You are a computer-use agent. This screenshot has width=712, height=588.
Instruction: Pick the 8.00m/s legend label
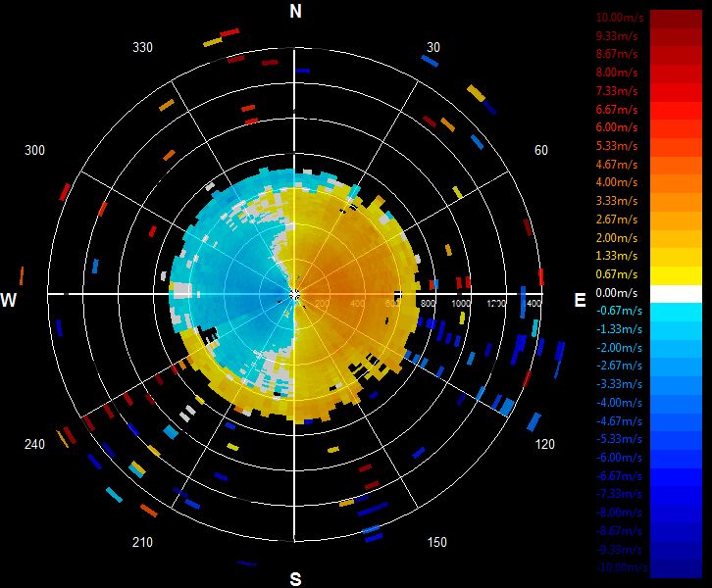pos(617,73)
